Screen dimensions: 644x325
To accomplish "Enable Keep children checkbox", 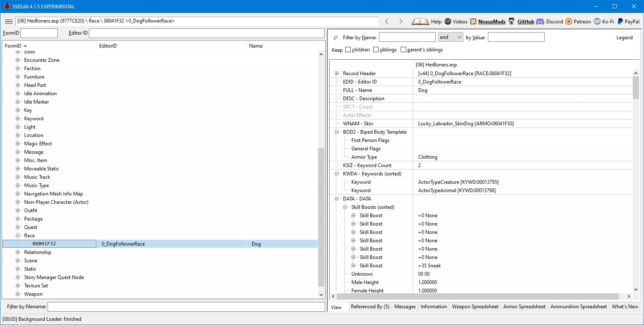I will tap(348, 50).
